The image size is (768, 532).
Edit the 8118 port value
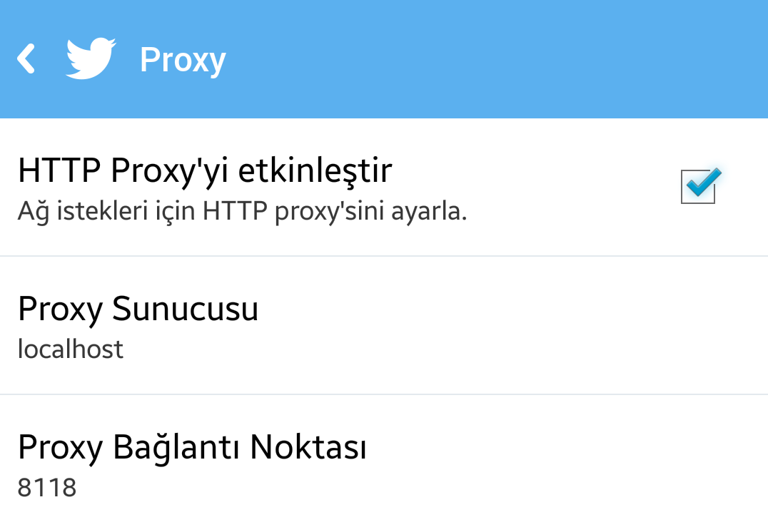coord(47,488)
